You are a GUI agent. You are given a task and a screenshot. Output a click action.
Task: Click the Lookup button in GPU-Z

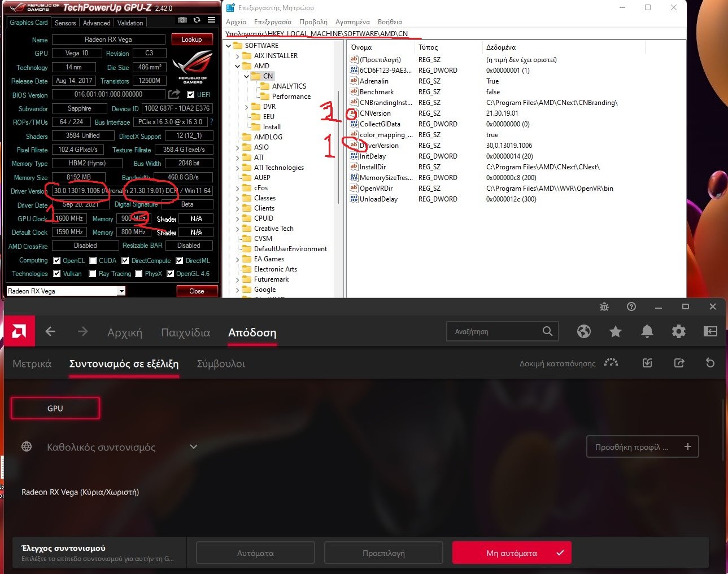(191, 40)
